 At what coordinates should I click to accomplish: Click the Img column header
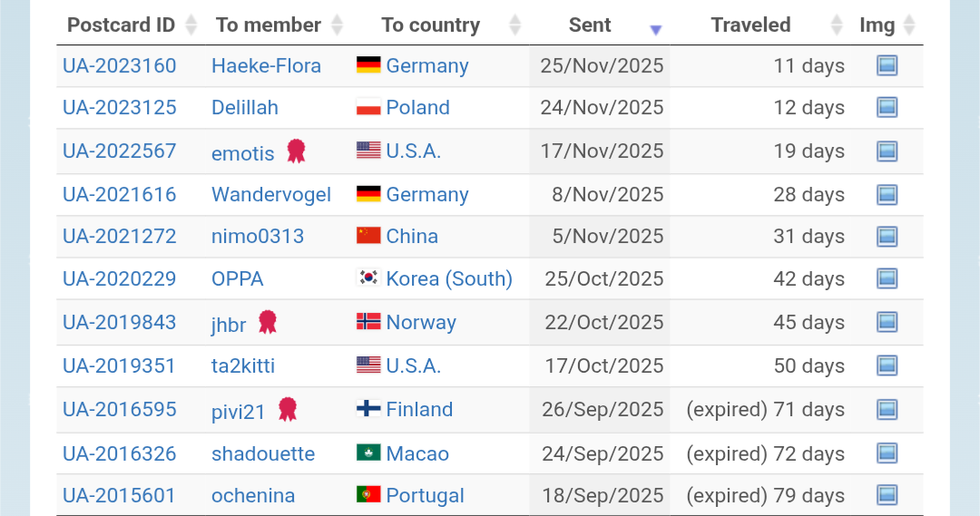pos(877,25)
